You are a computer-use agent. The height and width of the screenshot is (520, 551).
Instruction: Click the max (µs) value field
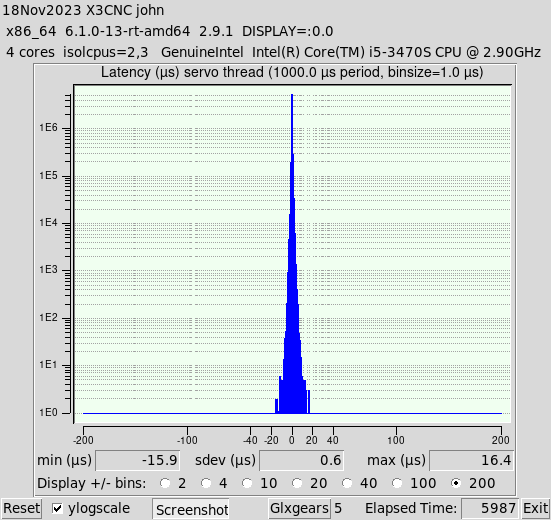pos(472,460)
